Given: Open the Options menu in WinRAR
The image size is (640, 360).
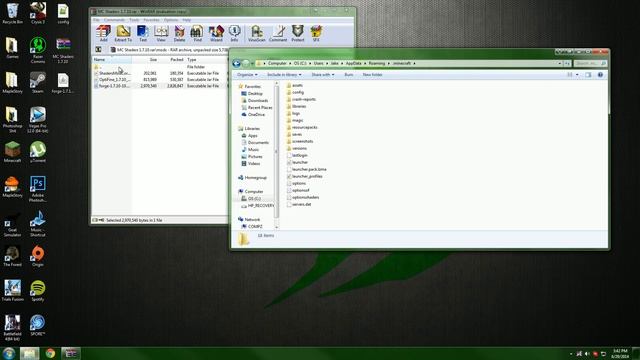Looking at the screenshot, I should click(171, 20).
